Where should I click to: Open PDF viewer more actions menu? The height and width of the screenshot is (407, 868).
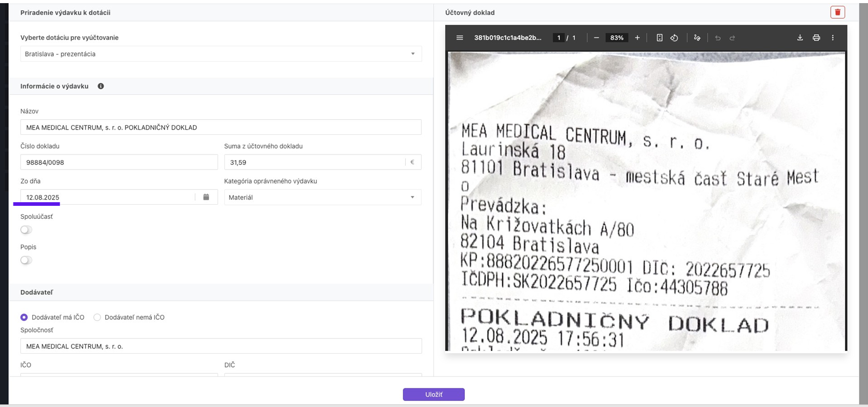(x=833, y=38)
